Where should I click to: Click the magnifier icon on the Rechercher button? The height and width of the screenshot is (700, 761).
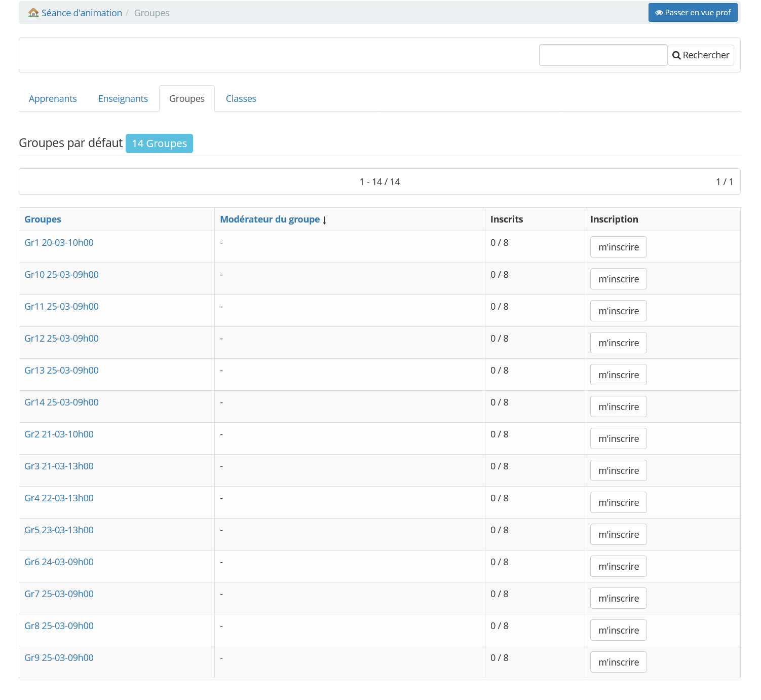click(x=676, y=55)
